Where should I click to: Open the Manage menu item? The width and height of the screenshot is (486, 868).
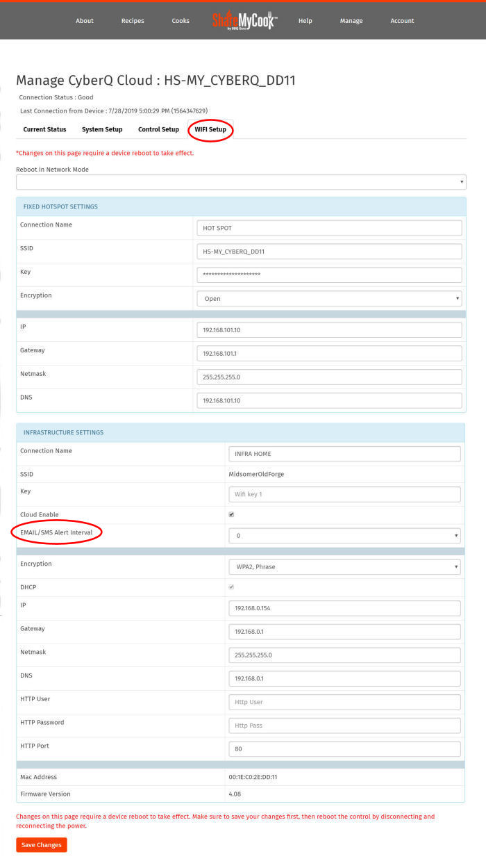pos(351,21)
